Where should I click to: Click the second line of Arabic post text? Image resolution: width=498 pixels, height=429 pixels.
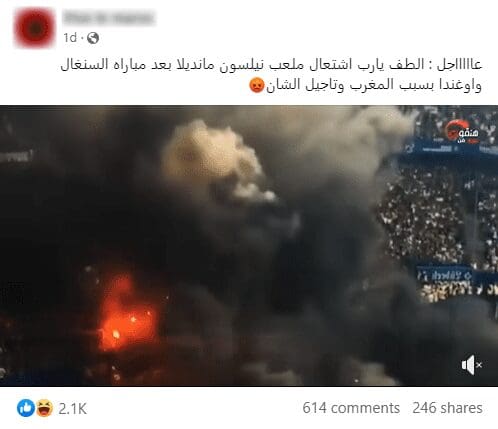coord(365,85)
